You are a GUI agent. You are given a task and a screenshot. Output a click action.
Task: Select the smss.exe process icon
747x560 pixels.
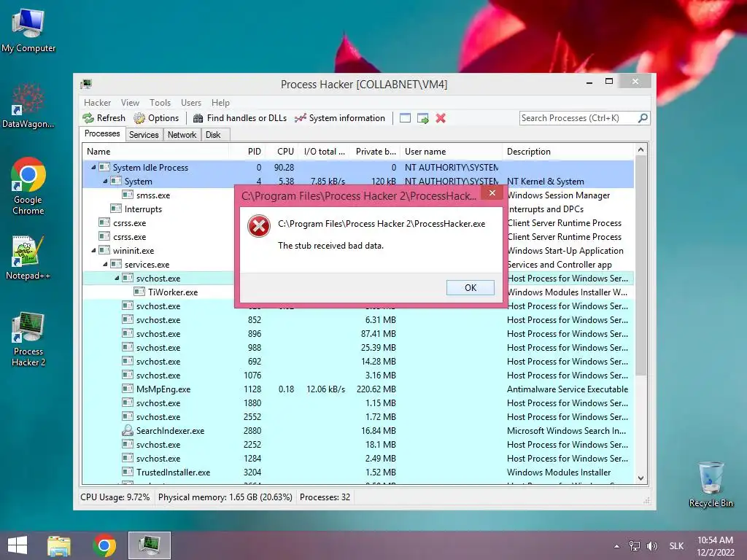(x=127, y=195)
